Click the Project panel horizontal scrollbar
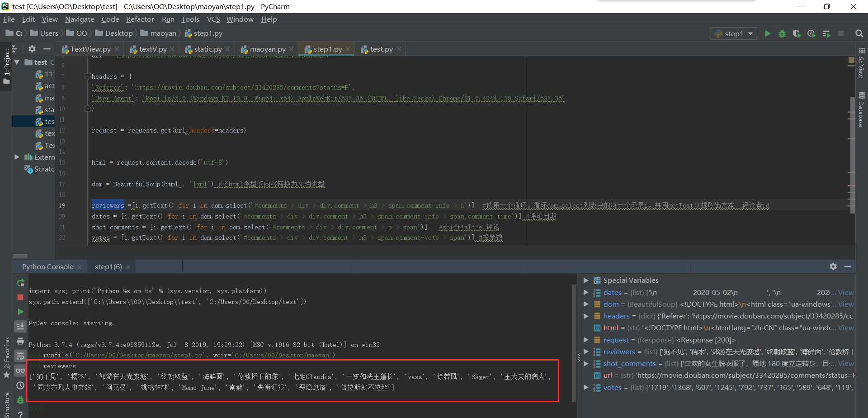Image resolution: width=868 pixels, height=418 pixels. point(20,256)
